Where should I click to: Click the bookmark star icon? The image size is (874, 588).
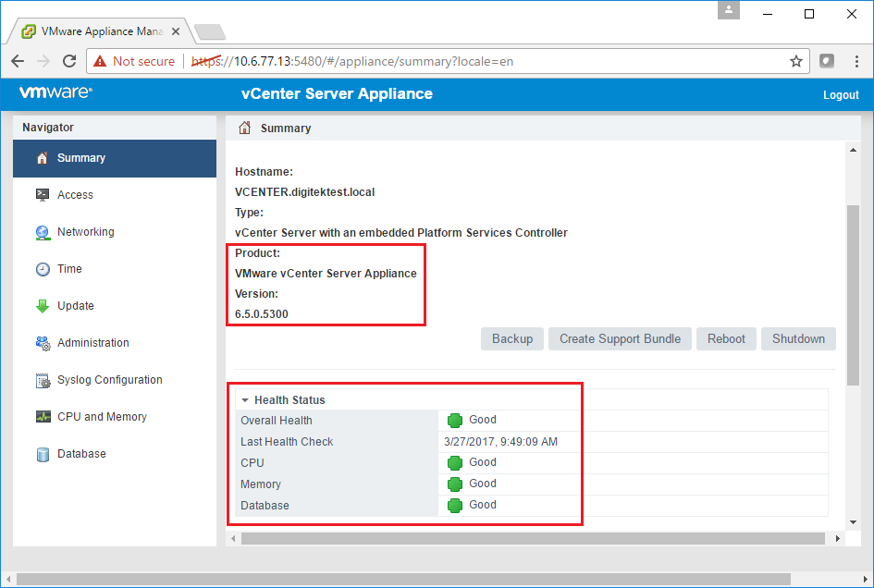796,61
